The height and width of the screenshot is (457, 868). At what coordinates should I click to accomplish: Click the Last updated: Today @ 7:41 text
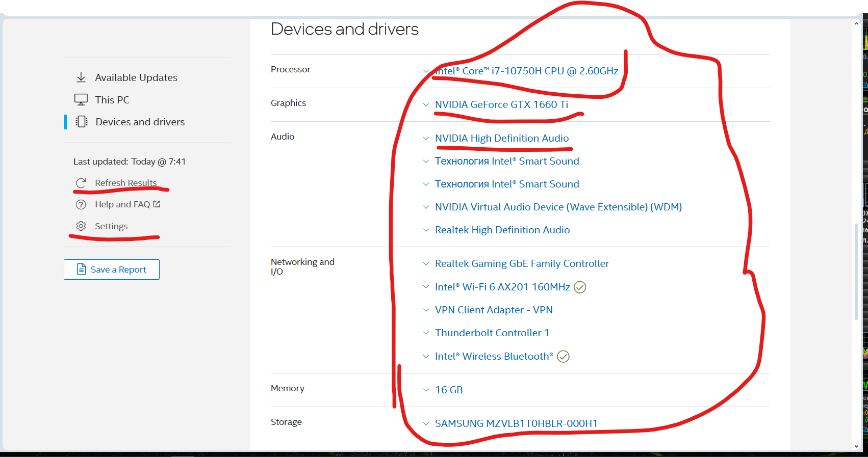point(130,162)
